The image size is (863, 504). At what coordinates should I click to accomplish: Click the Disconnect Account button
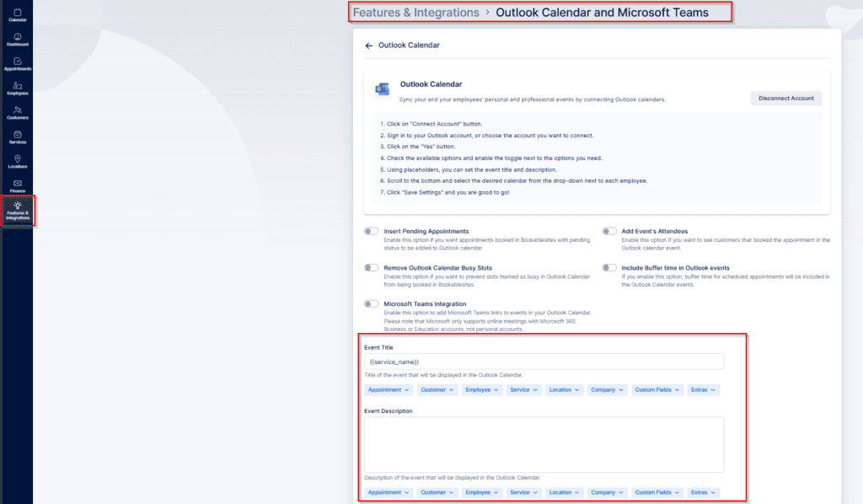click(786, 98)
